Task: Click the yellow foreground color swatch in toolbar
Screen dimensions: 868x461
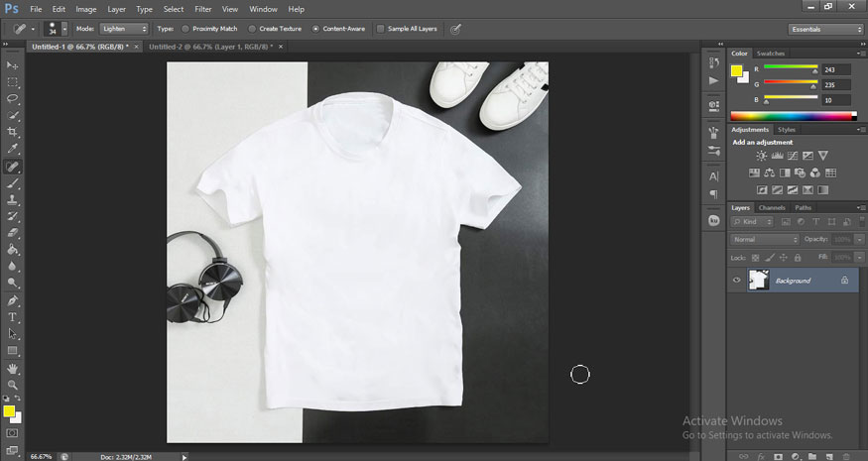Action: pos(9,410)
